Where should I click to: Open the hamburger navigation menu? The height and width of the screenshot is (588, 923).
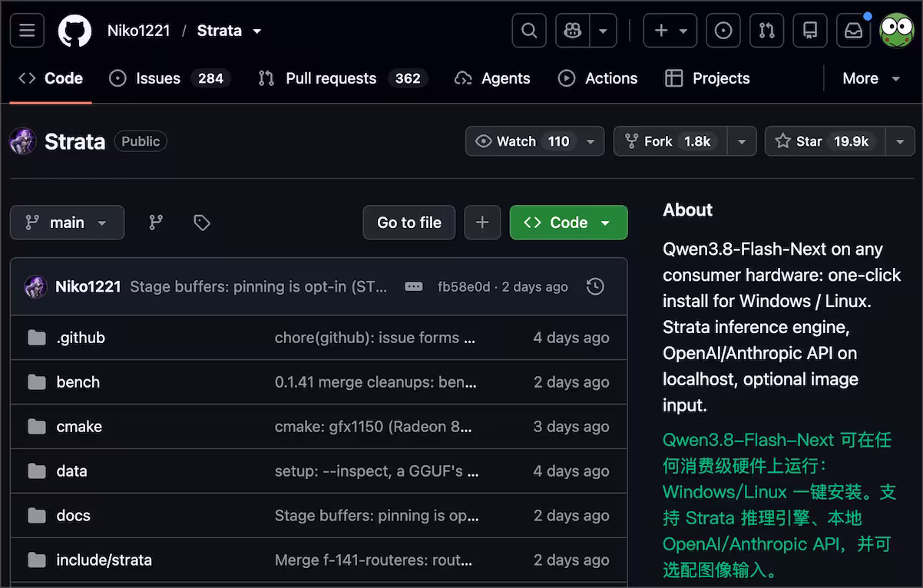tap(27, 31)
